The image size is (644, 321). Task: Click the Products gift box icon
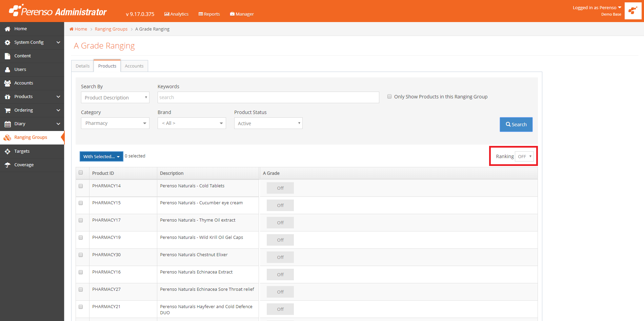pyautogui.click(x=7, y=97)
